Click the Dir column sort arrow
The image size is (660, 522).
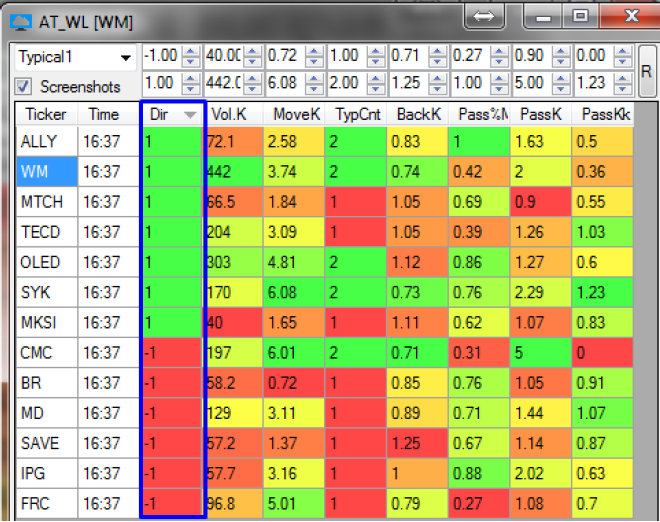pos(190,115)
